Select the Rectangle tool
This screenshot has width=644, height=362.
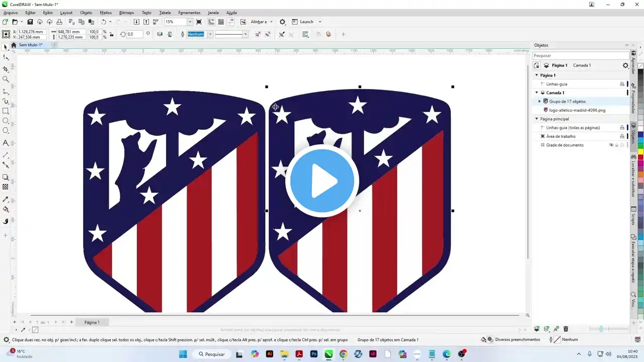tap(6, 111)
